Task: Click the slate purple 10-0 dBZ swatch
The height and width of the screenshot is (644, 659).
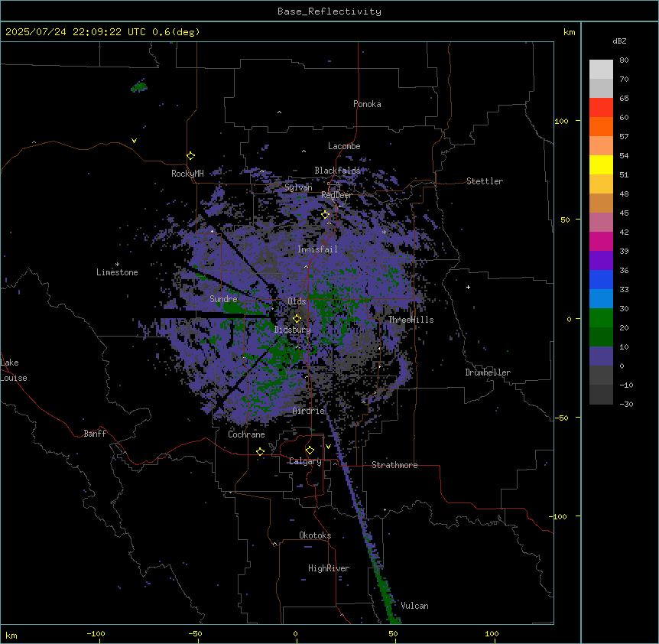Action: [x=601, y=356]
